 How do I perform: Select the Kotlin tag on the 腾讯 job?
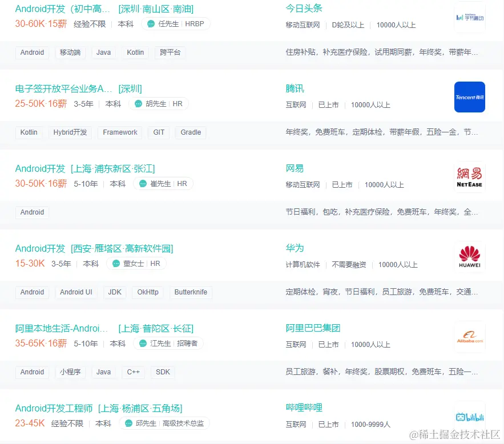[29, 132]
